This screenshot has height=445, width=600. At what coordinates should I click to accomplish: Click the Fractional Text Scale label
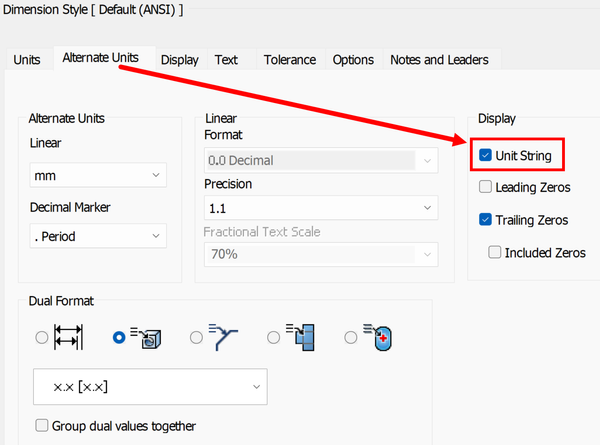click(262, 231)
